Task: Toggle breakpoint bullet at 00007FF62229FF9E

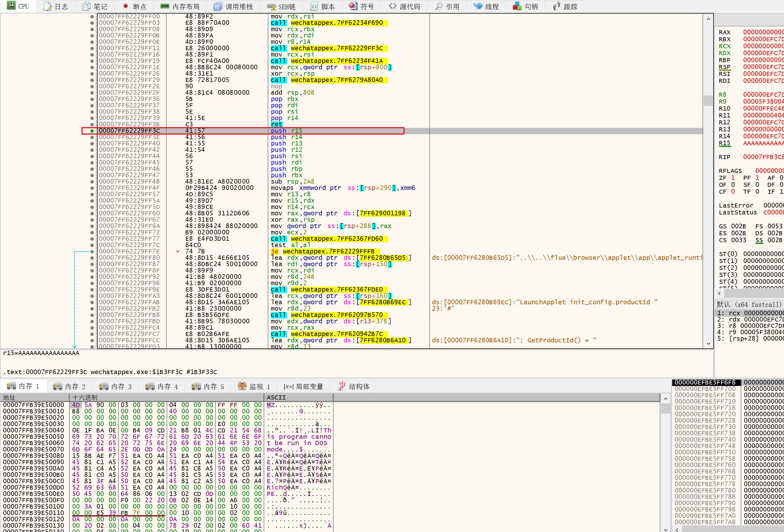Action: pos(92,290)
